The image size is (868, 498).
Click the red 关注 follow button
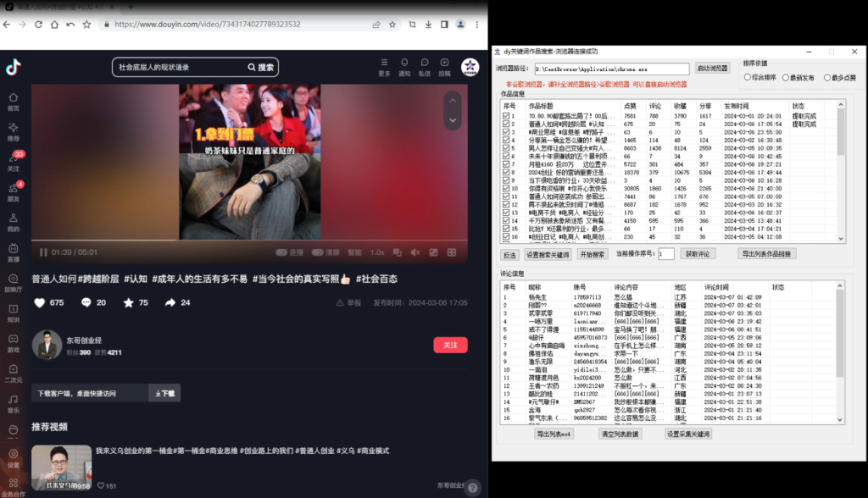pyautogui.click(x=450, y=345)
